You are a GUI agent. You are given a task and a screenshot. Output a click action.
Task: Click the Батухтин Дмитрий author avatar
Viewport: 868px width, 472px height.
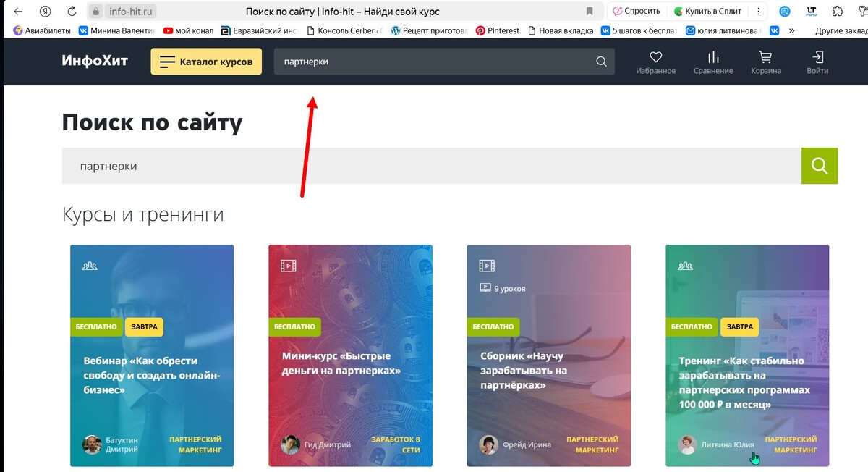point(92,444)
